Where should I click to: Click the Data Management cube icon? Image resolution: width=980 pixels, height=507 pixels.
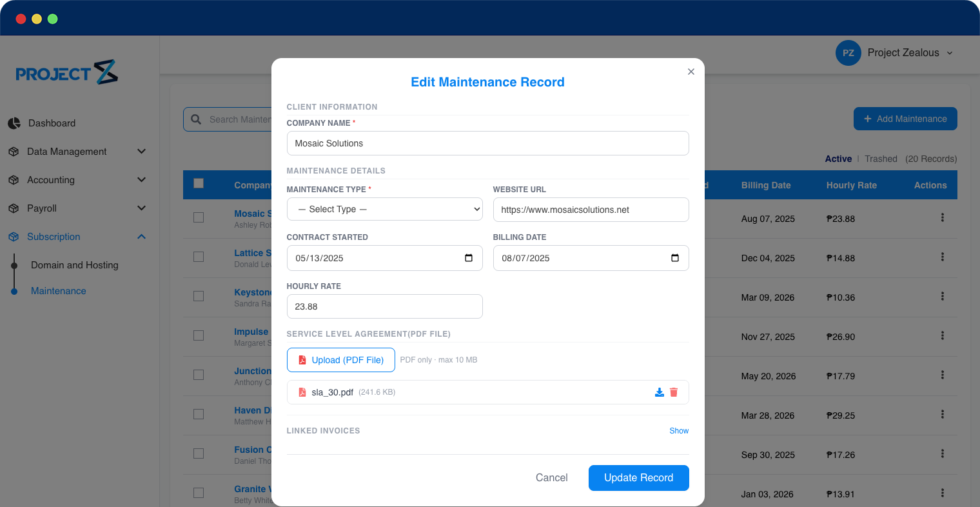coord(14,152)
